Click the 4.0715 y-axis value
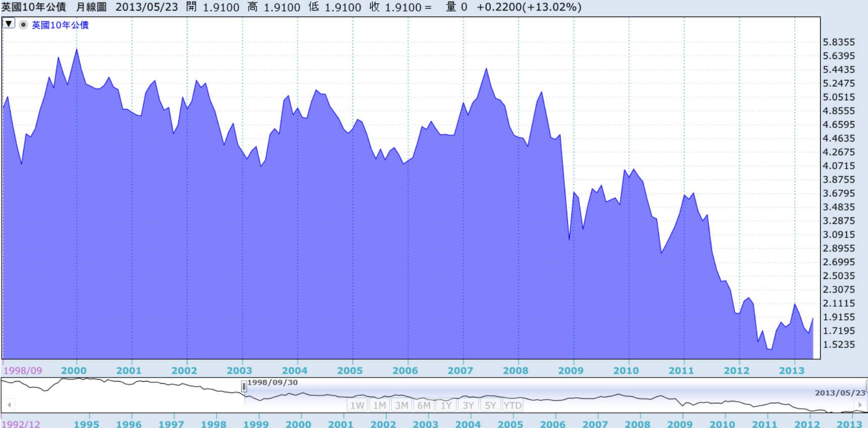 point(839,166)
